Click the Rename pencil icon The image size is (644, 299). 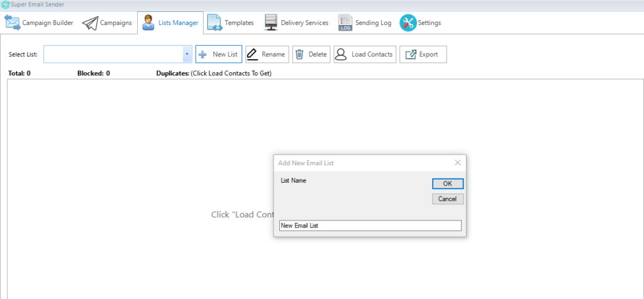(x=252, y=54)
